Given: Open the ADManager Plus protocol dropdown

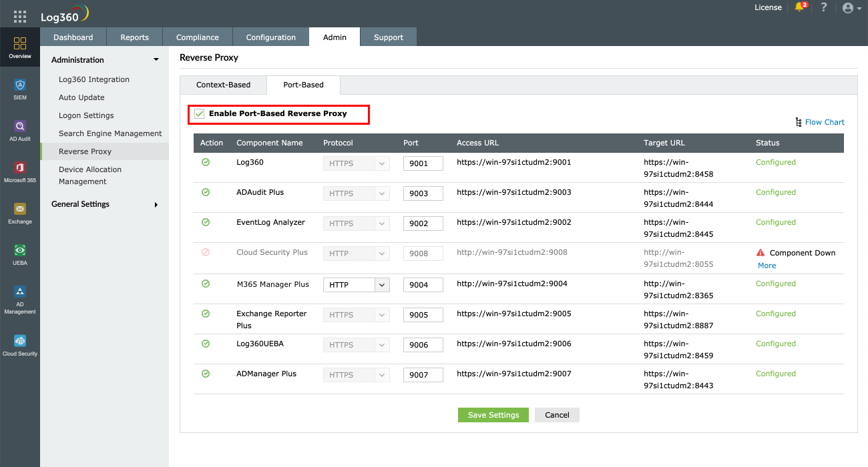Looking at the screenshot, I should click(356, 375).
